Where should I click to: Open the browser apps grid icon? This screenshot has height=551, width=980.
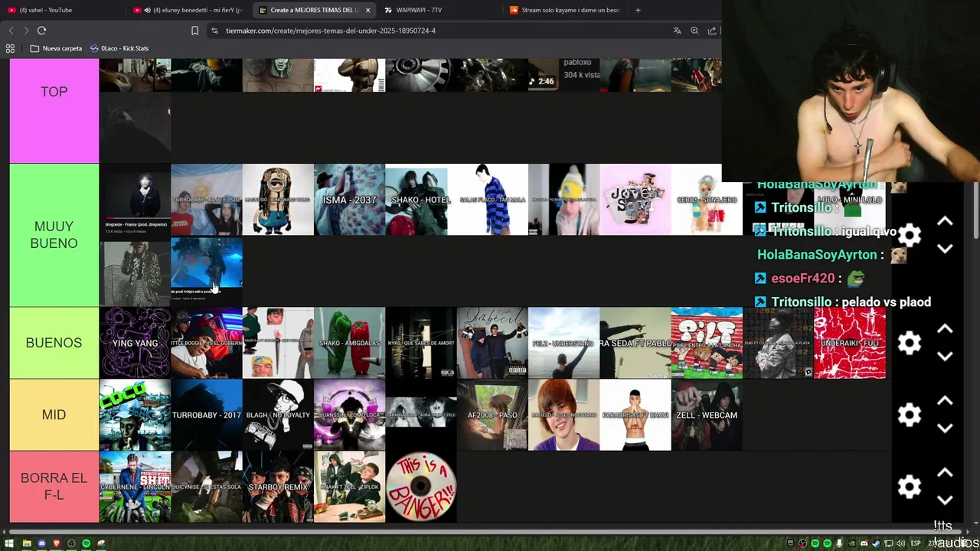point(10,48)
